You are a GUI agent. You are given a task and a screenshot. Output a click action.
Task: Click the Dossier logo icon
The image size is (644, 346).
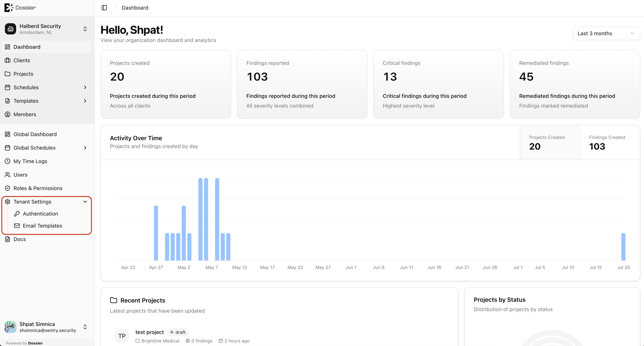pyautogui.click(x=9, y=7)
